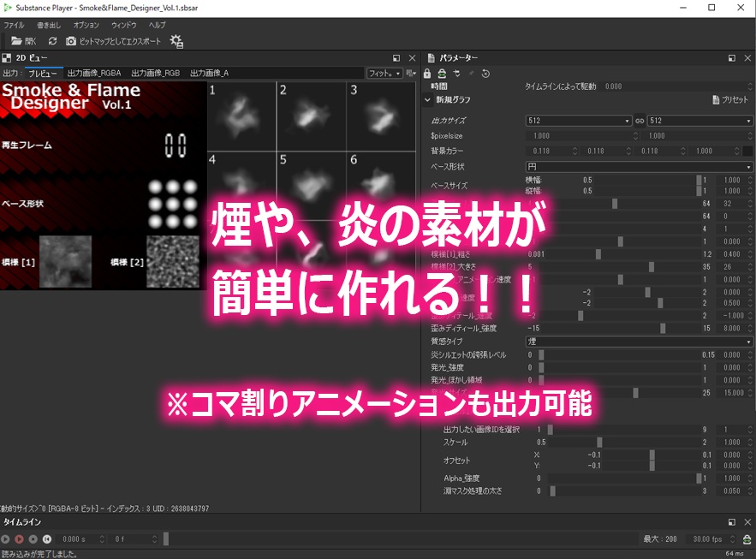Switch to the 出力画像_A tab
This screenshot has width=756, height=559.
(x=209, y=74)
